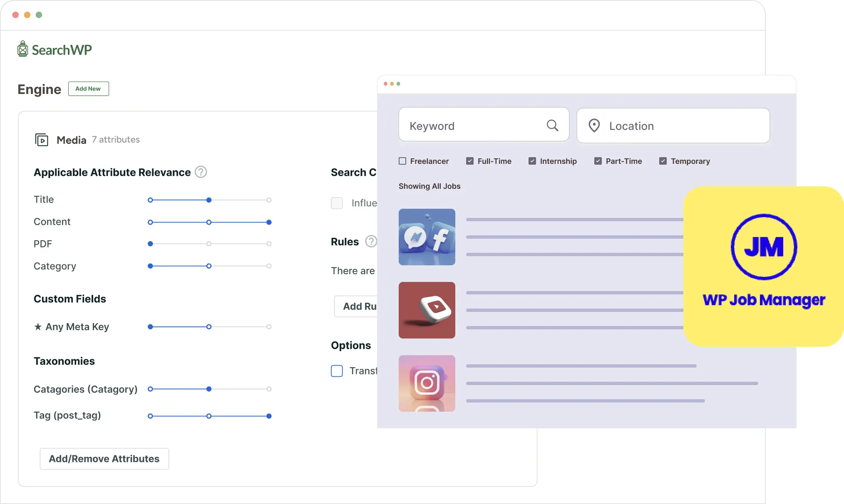Click the Media attributes panel icon
The height and width of the screenshot is (504, 844).
(42, 140)
